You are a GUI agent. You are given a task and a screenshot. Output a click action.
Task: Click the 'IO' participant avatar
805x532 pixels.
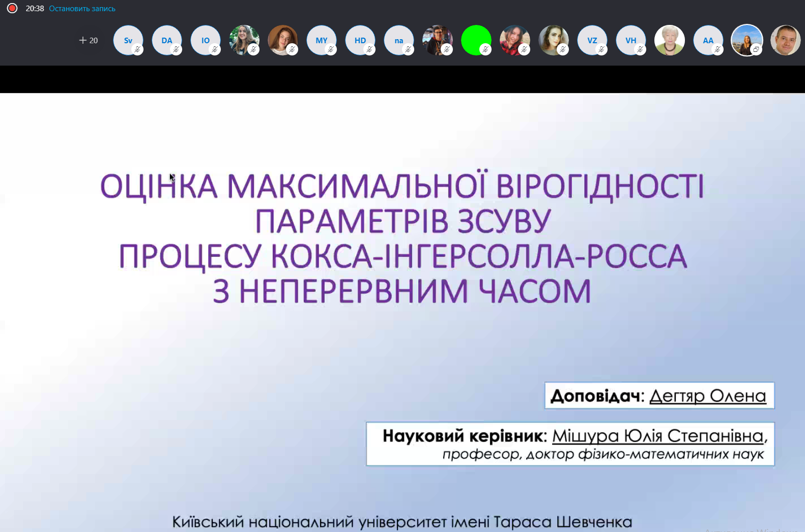click(205, 40)
